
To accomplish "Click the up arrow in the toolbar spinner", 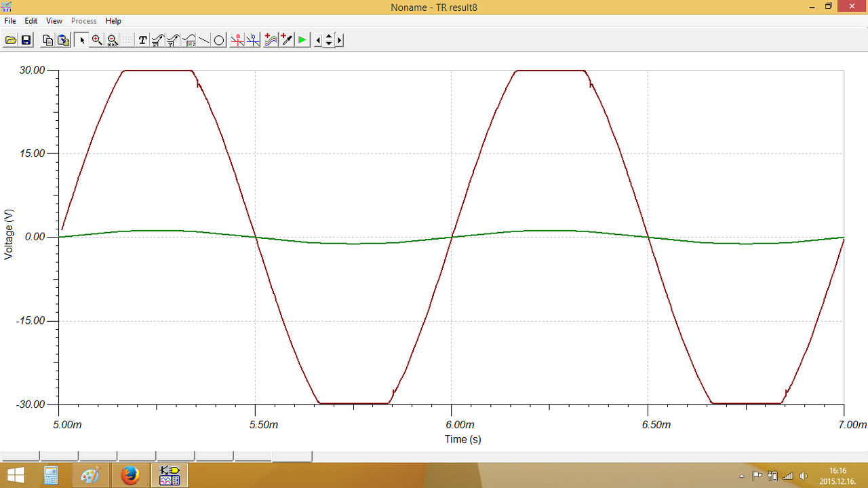I will pyautogui.click(x=329, y=37).
